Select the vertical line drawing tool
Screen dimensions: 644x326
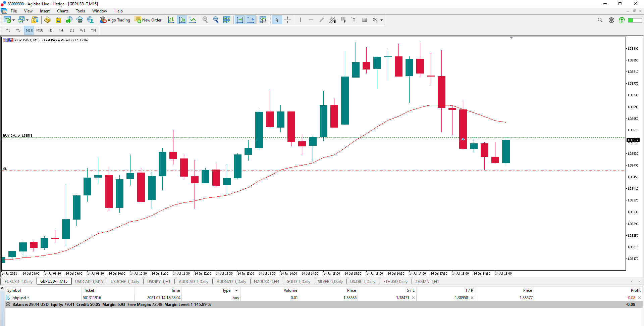[x=300, y=20]
